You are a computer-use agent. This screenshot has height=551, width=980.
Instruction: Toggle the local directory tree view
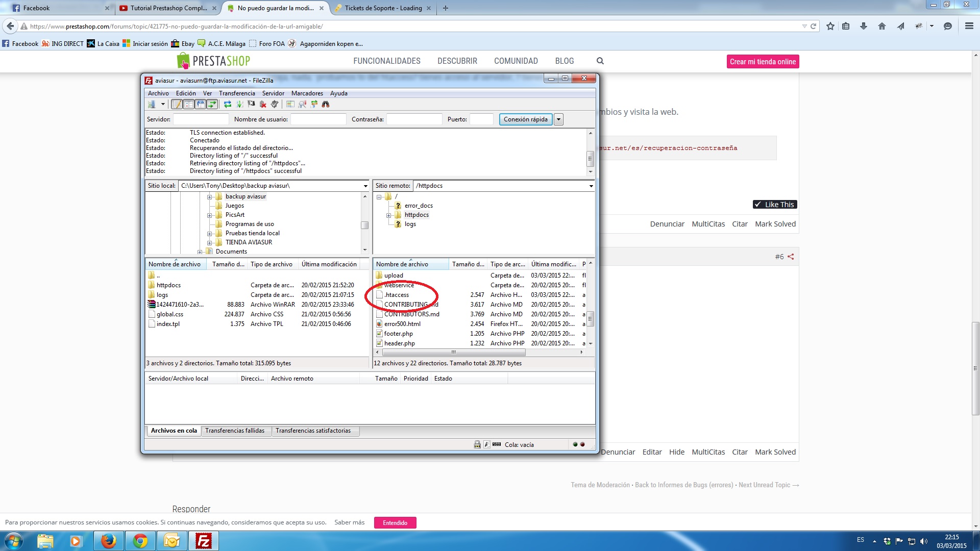pyautogui.click(x=189, y=104)
